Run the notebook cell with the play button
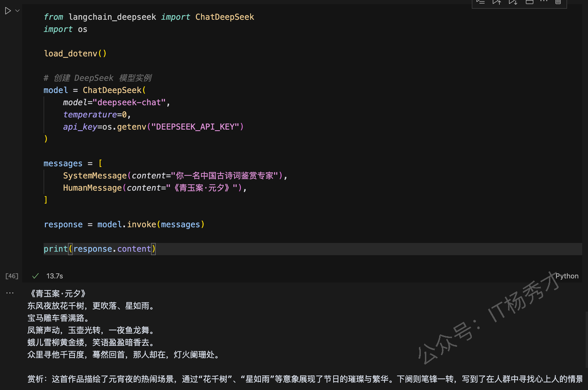 tap(8, 11)
